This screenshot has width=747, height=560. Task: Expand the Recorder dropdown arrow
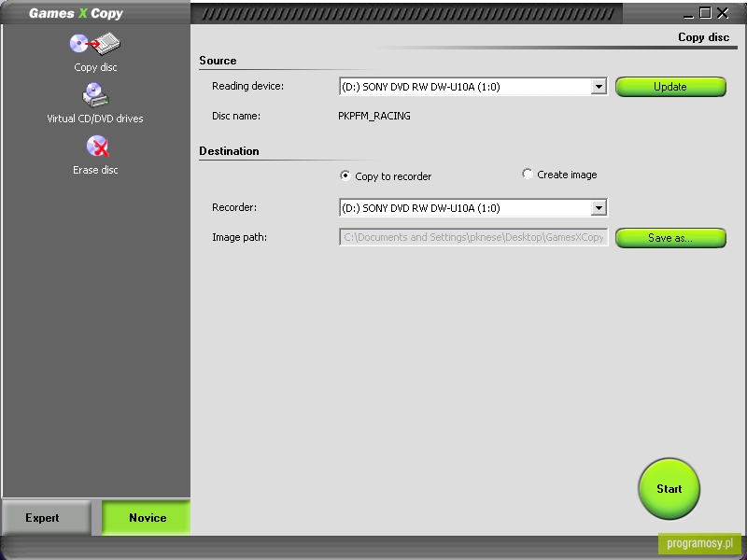tap(599, 208)
